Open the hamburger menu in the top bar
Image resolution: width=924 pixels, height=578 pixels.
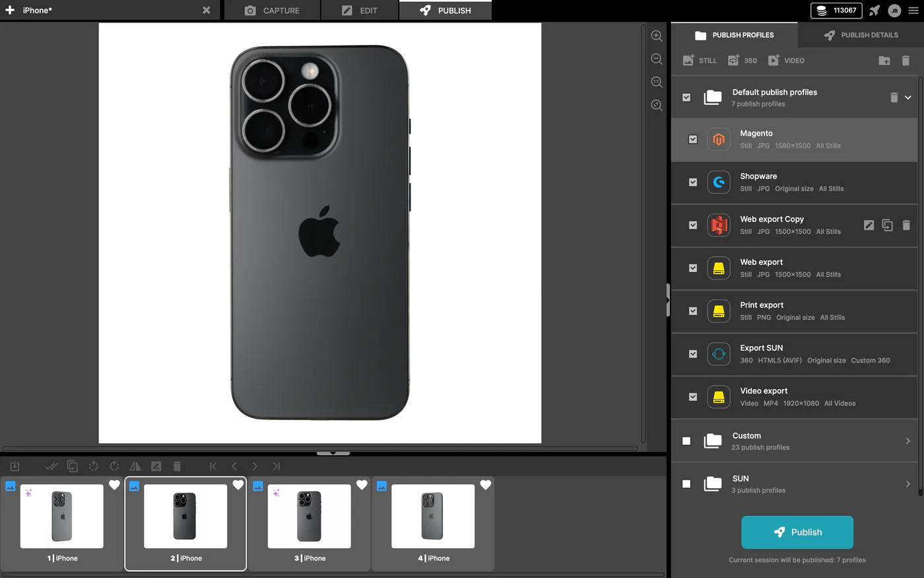point(913,11)
